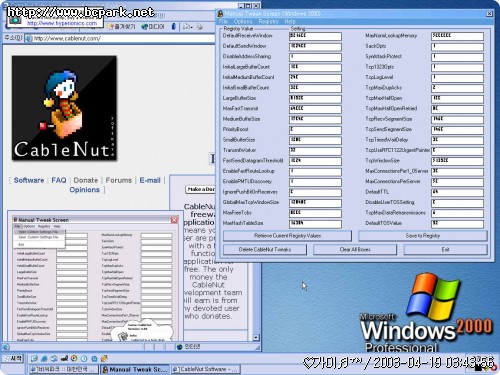Click the MaxHashTableSize value field
This screenshot has height=375, width=500.
click(x=315, y=224)
